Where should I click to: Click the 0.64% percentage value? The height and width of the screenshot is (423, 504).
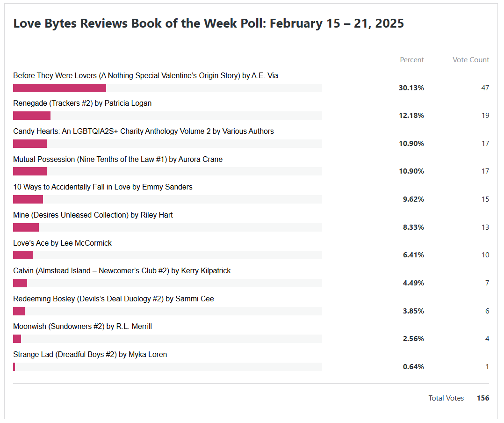point(413,367)
